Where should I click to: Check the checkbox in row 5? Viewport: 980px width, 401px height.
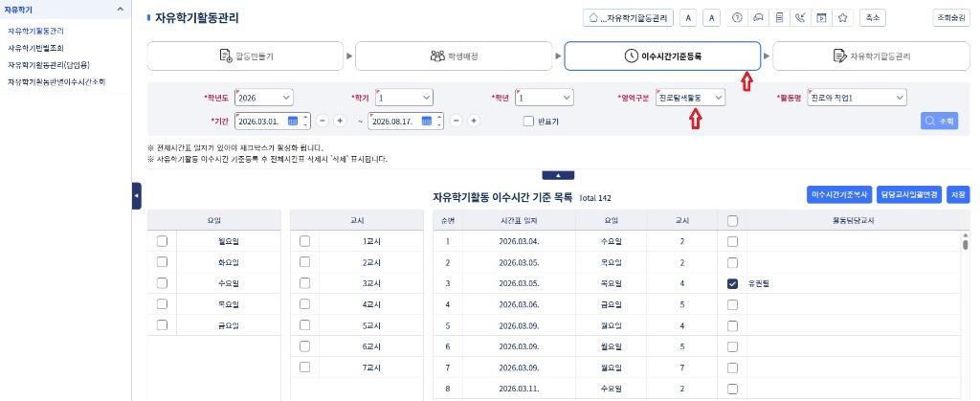pyautogui.click(x=732, y=325)
